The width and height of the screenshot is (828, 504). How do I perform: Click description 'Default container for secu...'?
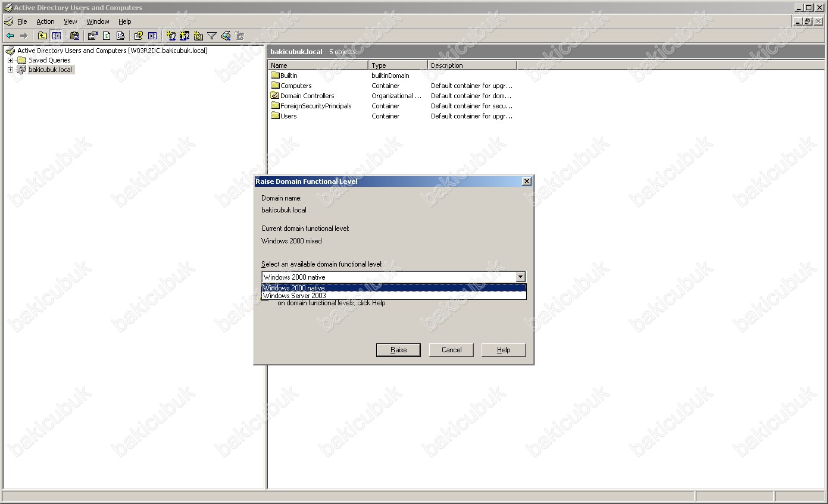point(471,106)
